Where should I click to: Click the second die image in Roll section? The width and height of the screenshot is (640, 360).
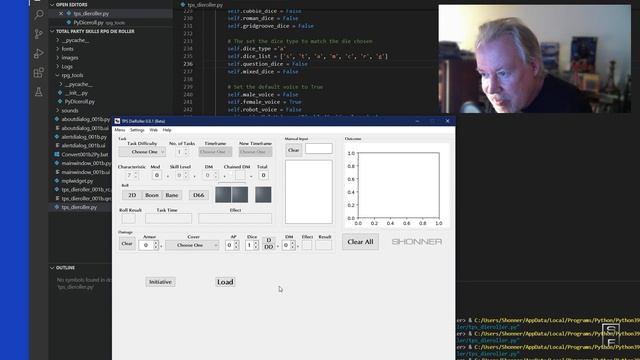pyautogui.click(x=240, y=195)
